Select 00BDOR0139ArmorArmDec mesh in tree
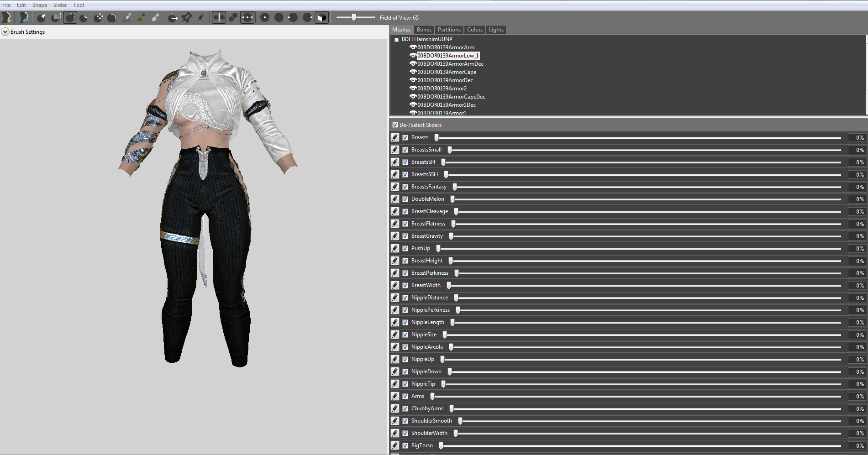This screenshot has height=455, width=868. coord(450,64)
